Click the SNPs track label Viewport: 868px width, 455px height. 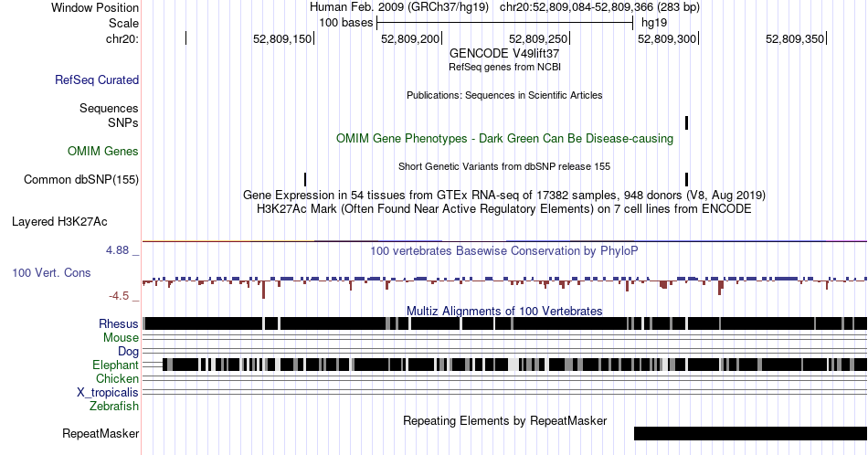point(123,122)
